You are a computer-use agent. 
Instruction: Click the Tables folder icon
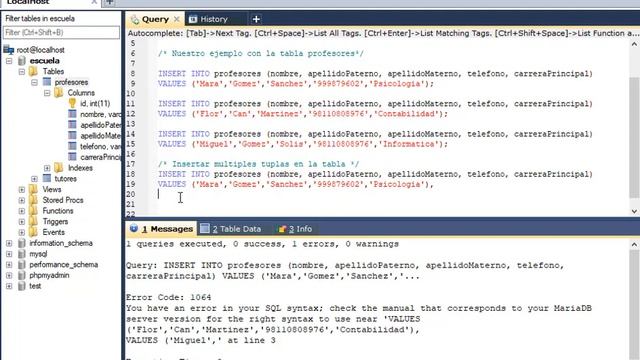click(x=34, y=71)
